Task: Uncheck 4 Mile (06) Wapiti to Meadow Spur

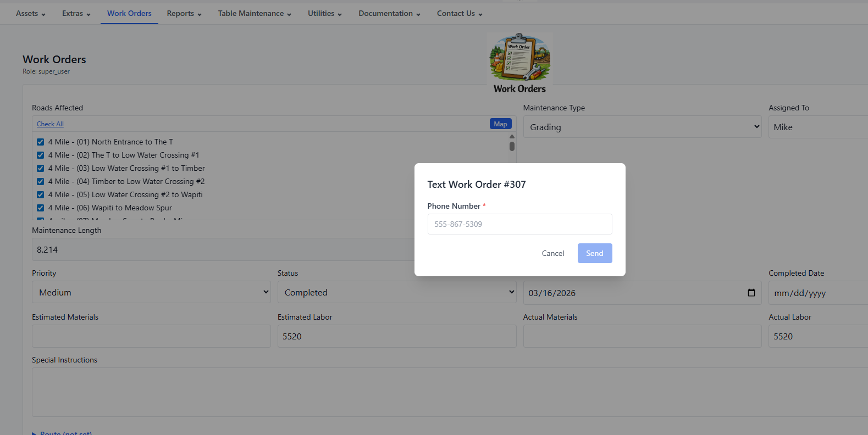Action: pyautogui.click(x=40, y=208)
